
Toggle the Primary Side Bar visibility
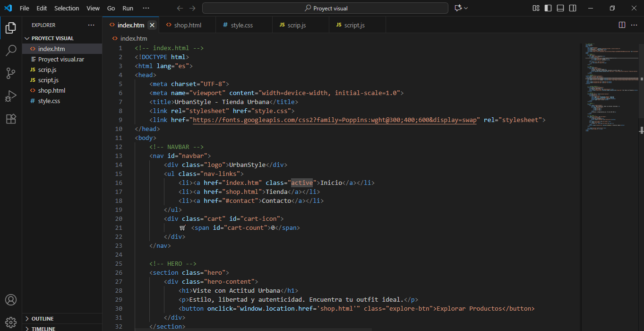548,8
